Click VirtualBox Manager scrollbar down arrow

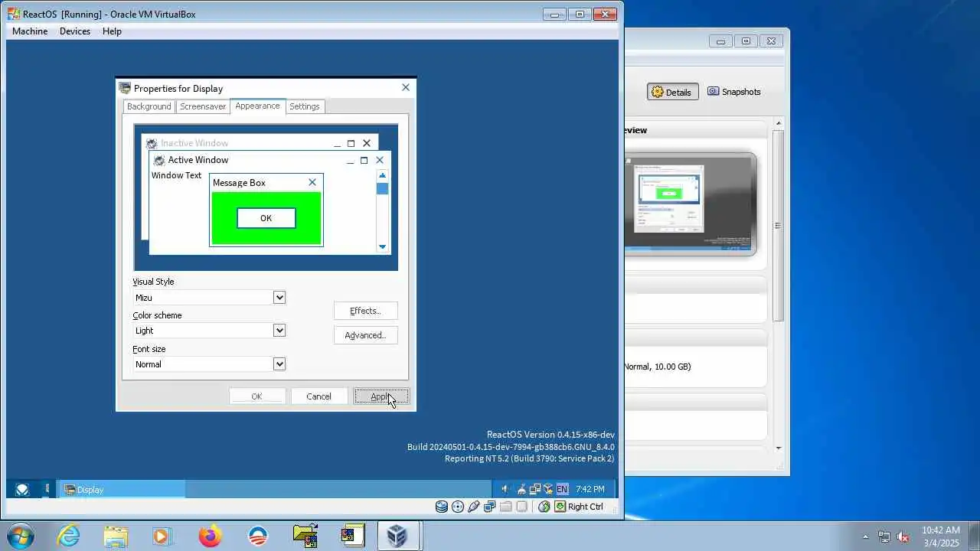click(778, 448)
